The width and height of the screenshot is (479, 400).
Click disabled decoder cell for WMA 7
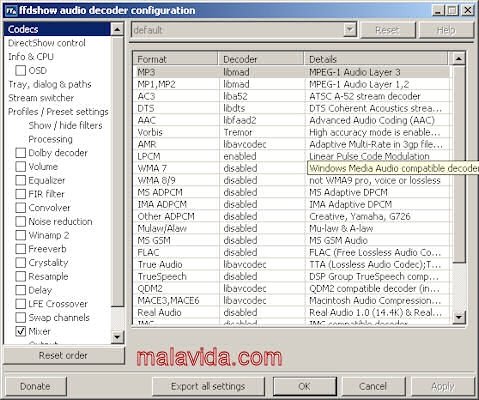[x=262, y=168]
